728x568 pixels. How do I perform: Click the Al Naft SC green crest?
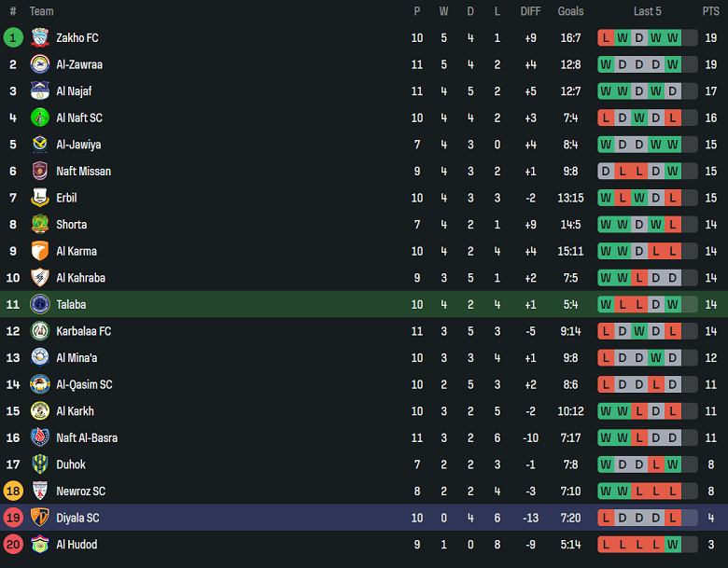39,118
